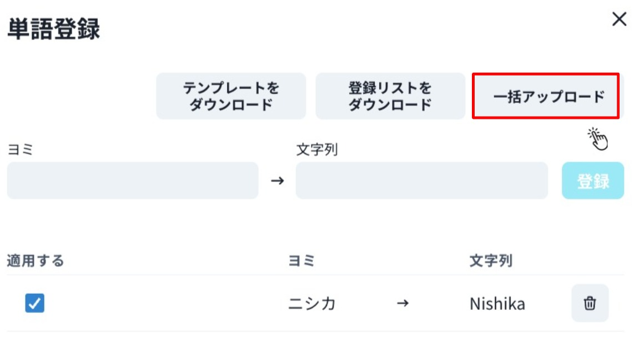The image size is (644, 341).
Task: Uncheck the 適用する checkbox for Nishika
Action: [35, 303]
